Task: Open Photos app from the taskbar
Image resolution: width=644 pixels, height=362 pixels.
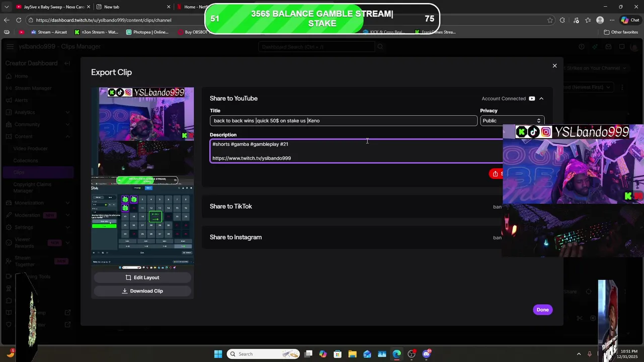Action: click(x=382, y=354)
